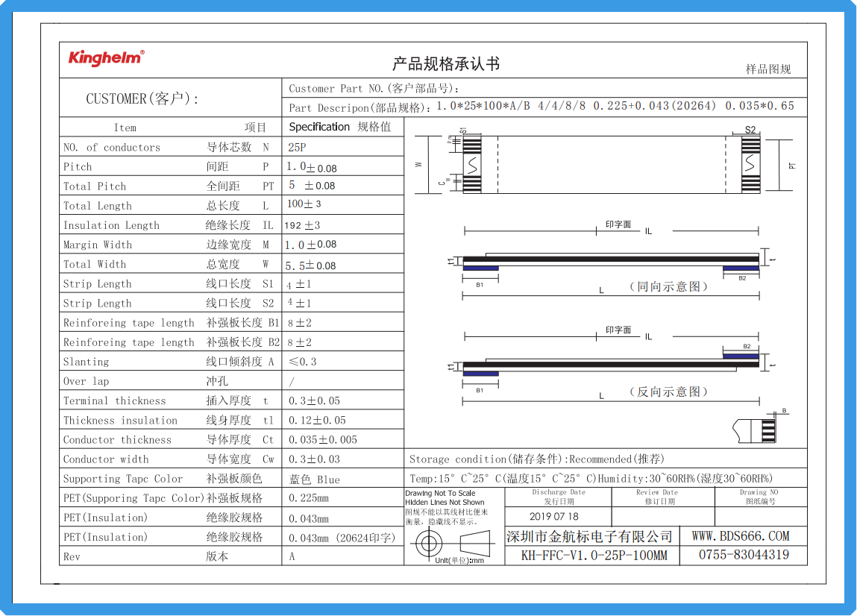Click the part number KH-FFC-V1.0-25P-100MM

[594, 556]
